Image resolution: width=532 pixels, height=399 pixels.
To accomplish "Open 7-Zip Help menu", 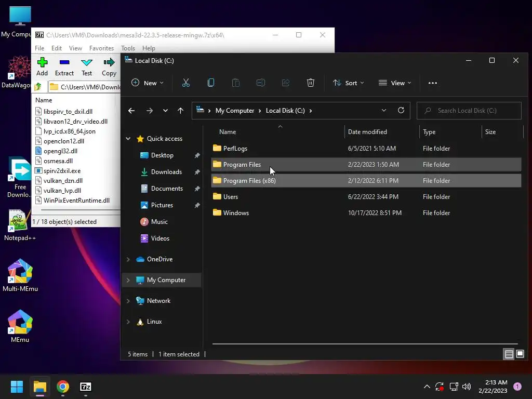I will [x=149, y=48].
